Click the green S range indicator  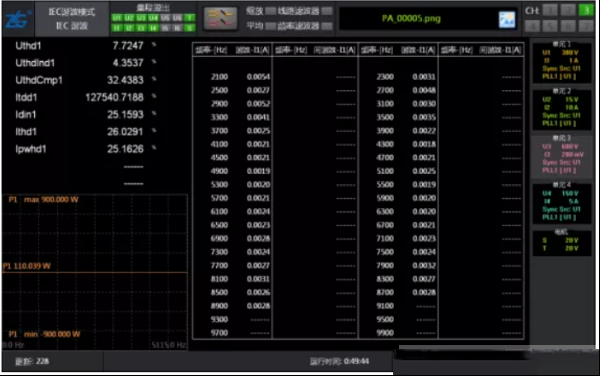[x=189, y=28]
